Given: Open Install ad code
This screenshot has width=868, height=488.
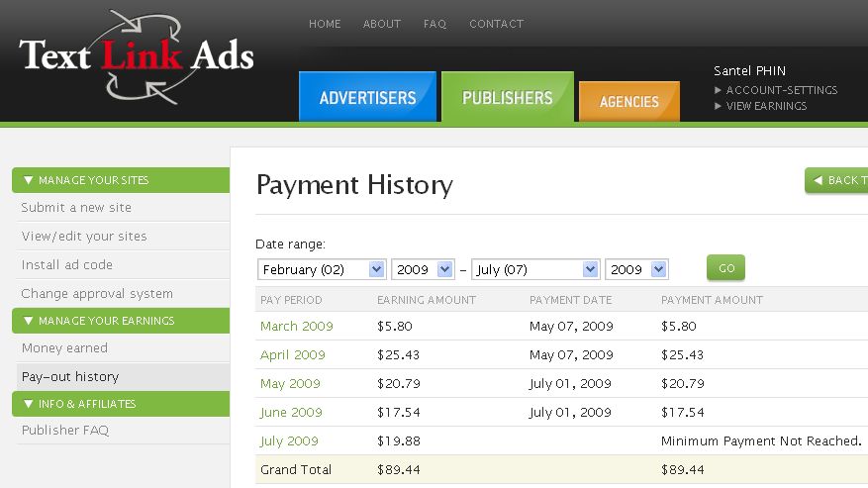Looking at the screenshot, I should click(67, 264).
